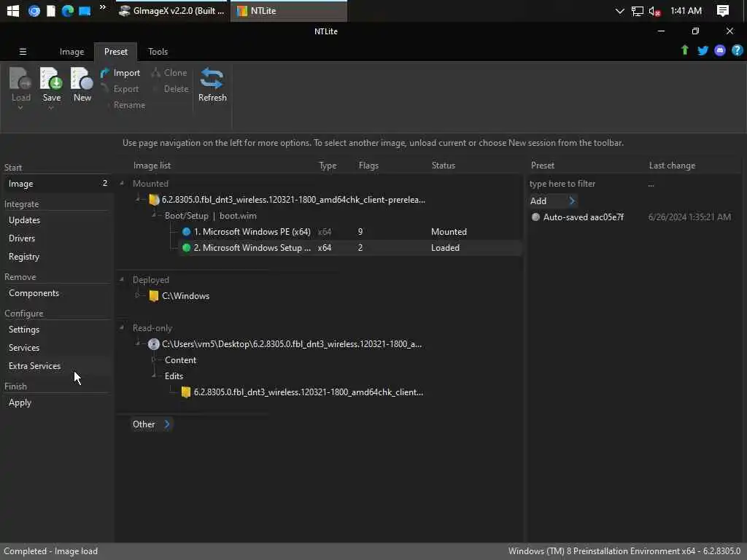Open Microsoft Edge from taskbar
The width and height of the screenshot is (747, 560).
(x=67, y=10)
